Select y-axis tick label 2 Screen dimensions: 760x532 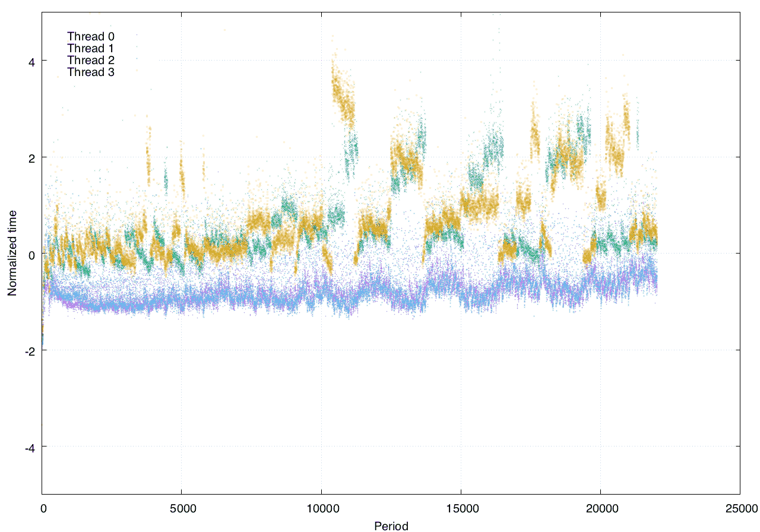(x=31, y=157)
